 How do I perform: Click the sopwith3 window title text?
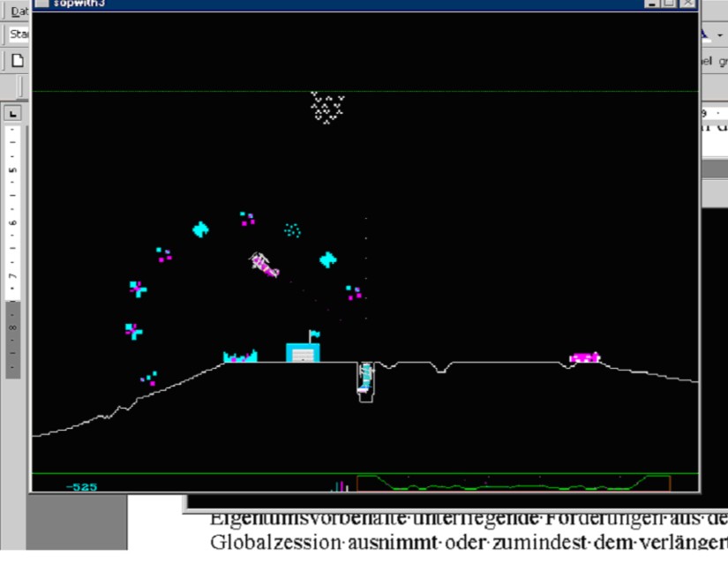tap(79, 4)
